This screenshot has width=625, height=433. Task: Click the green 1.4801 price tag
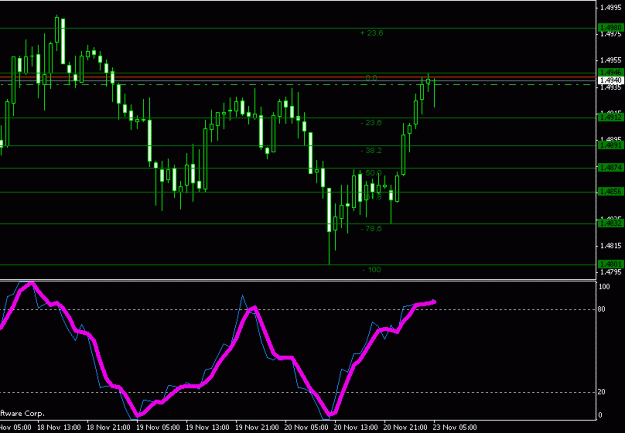click(611, 264)
